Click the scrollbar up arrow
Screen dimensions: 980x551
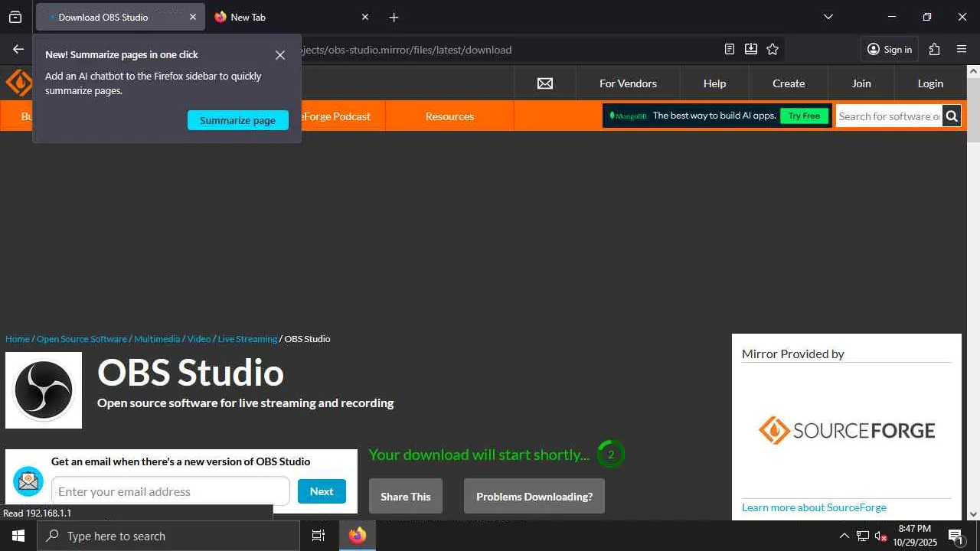coord(973,71)
